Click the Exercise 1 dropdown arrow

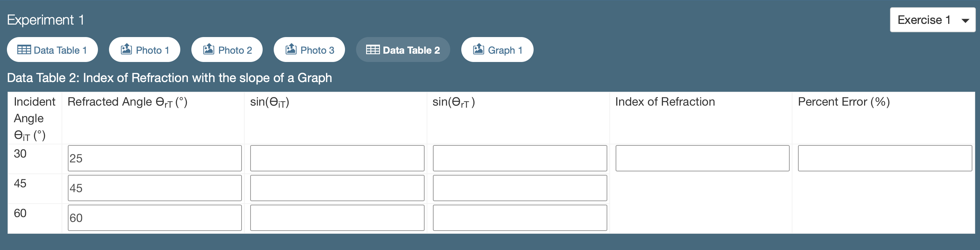click(x=965, y=20)
